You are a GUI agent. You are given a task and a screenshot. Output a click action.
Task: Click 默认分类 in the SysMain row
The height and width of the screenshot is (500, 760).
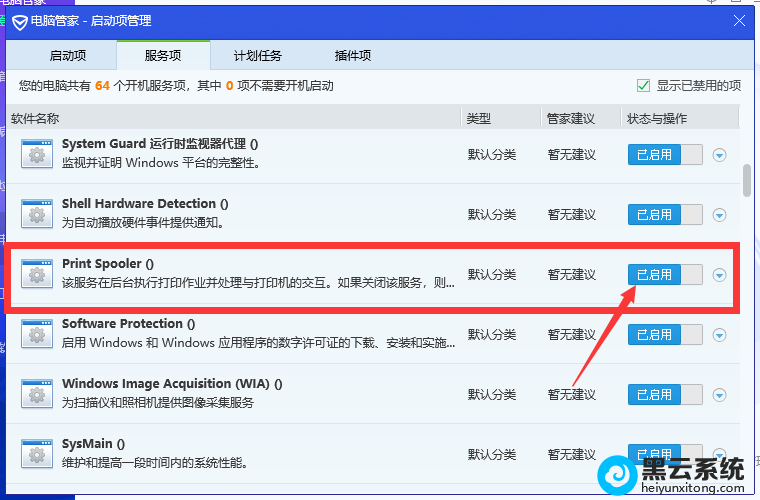point(491,454)
